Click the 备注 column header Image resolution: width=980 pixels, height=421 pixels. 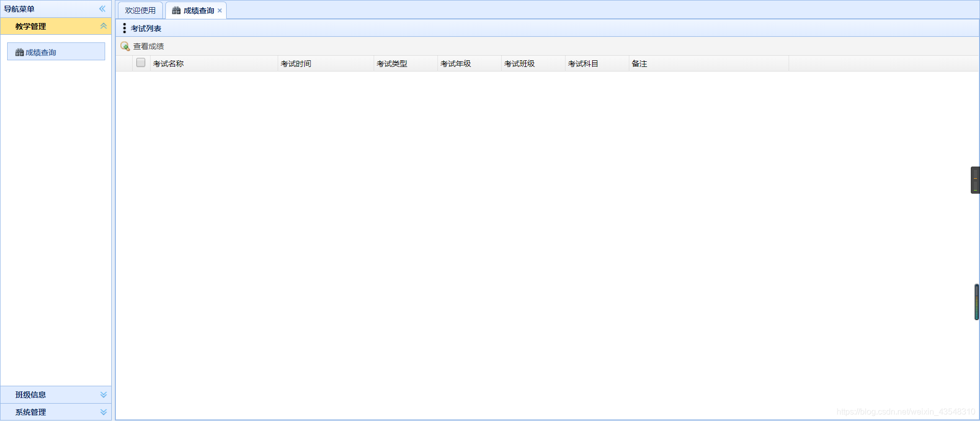click(x=709, y=63)
